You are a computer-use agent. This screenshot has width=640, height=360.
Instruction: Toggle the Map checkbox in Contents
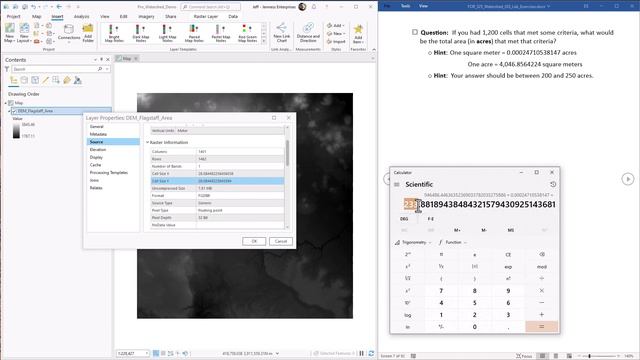(x=11, y=103)
